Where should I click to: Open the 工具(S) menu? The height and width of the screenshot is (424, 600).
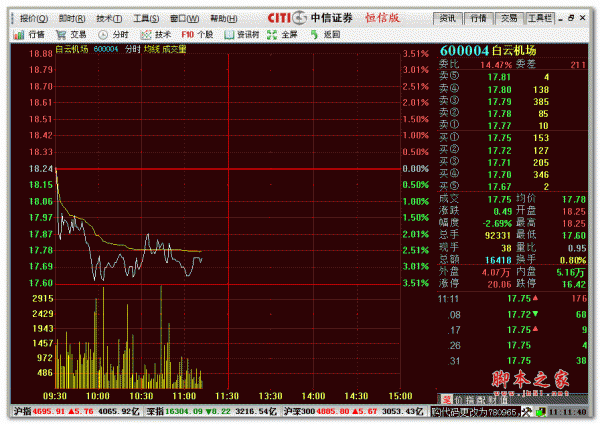click(146, 18)
